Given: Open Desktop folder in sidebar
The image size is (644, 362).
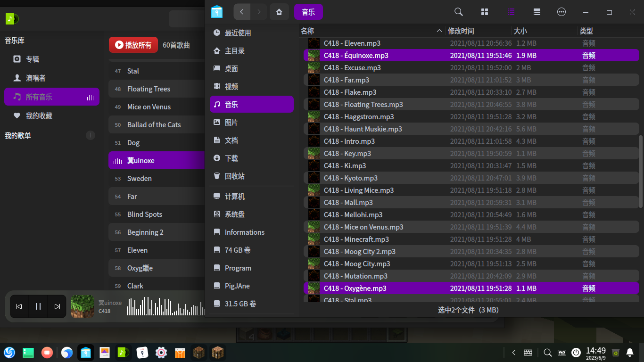Looking at the screenshot, I should tap(252, 69).
